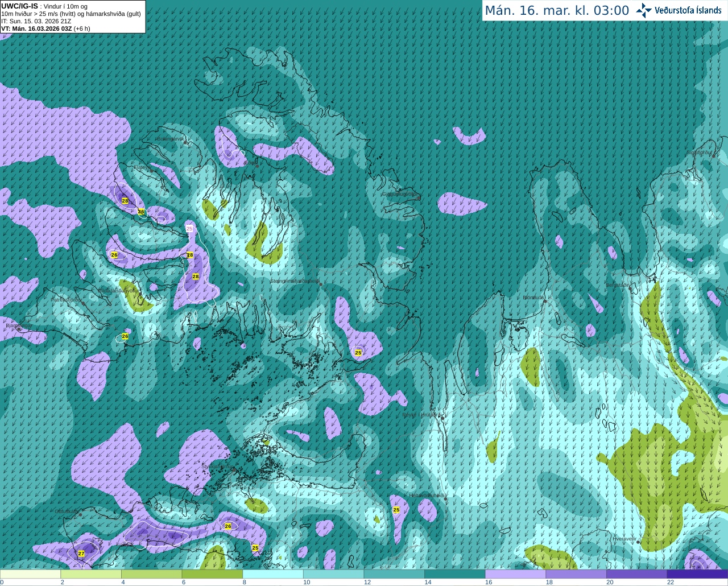The width and height of the screenshot is (728, 586).
Task: Select the 10–12 m/s legend color swatch
Action: click(x=333, y=574)
